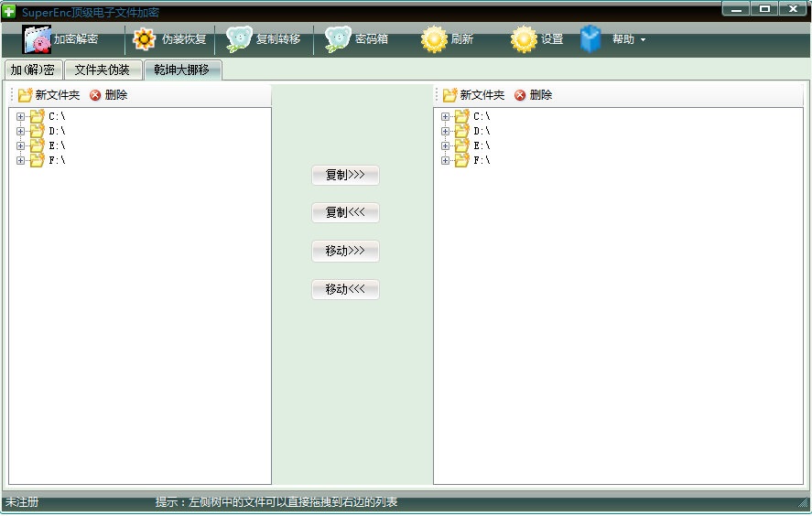Screen dimensions: 812x516
Task: Select E:\ folder icon in left tree
Action: click(x=38, y=145)
